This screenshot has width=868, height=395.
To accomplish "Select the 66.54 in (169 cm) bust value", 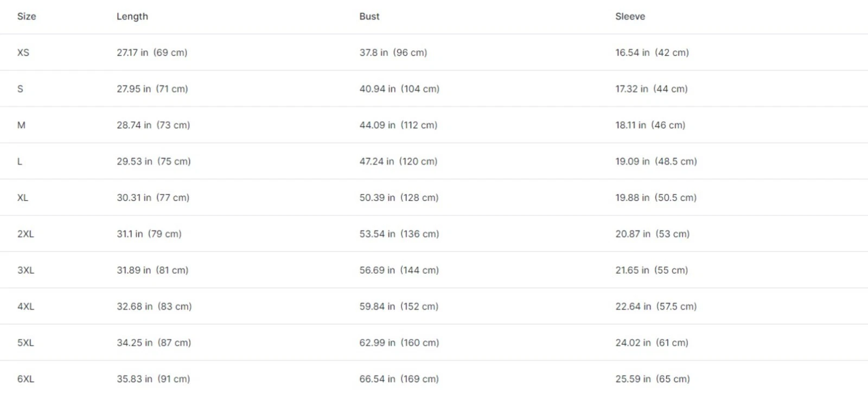I will click(x=399, y=379).
